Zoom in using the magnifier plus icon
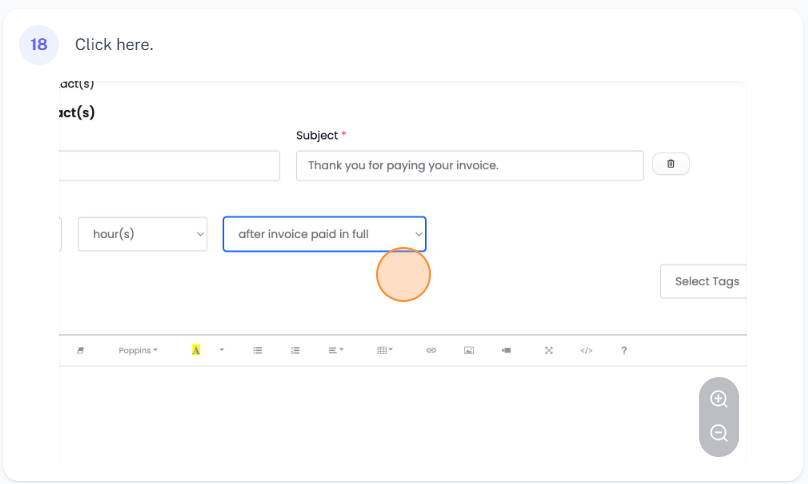The width and height of the screenshot is (808, 484). tap(718, 399)
